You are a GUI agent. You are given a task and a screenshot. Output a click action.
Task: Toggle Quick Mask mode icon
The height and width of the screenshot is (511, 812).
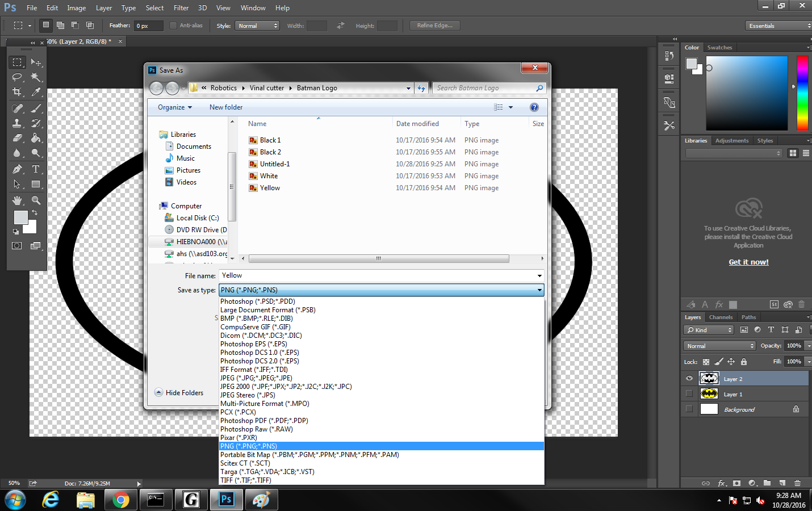click(17, 246)
